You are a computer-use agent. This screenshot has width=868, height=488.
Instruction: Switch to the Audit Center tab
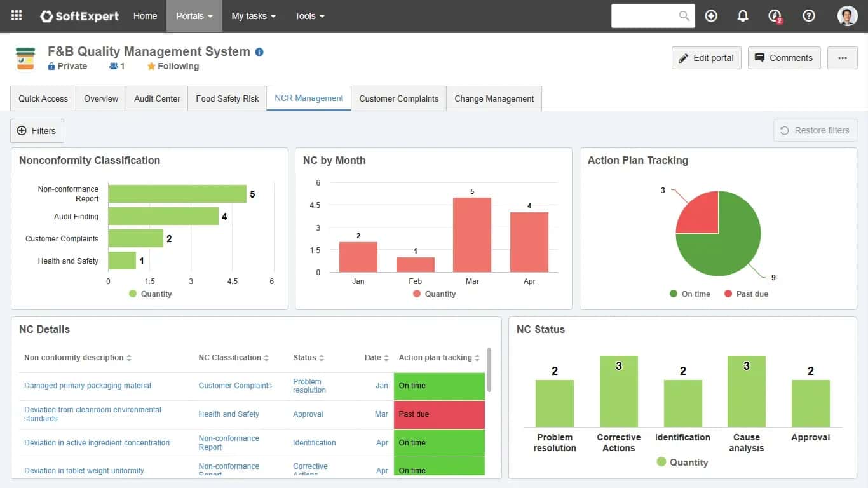tap(157, 98)
